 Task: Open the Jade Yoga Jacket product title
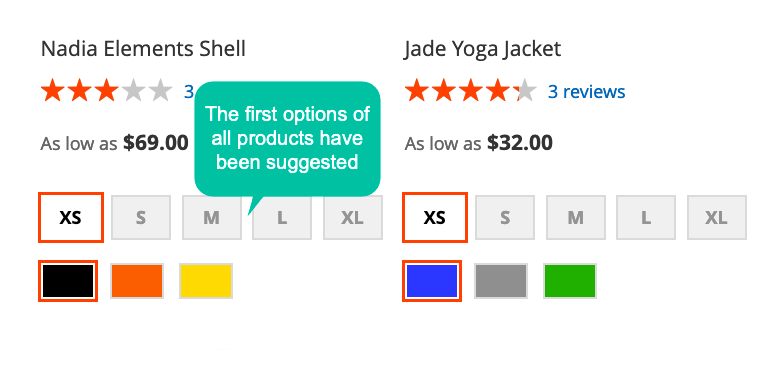(x=483, y=49)
